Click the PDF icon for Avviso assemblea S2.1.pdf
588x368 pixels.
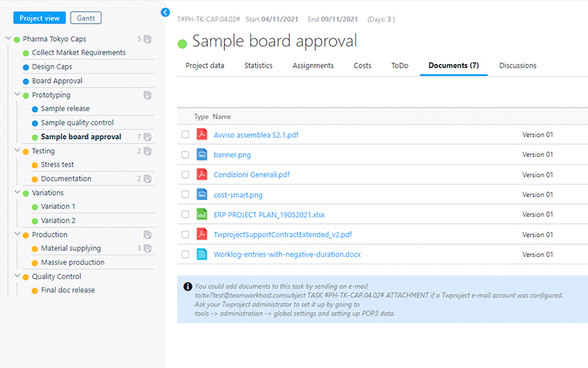201,135
